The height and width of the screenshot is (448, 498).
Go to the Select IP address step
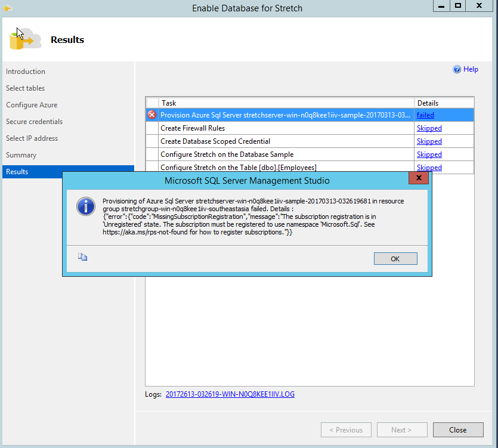[x=32, y=138]
